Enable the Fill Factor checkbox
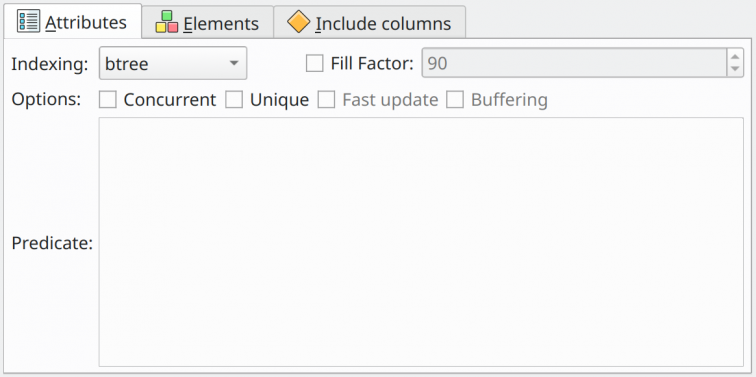The width and height of the screenshot is (756, 377). pos(315,63)
